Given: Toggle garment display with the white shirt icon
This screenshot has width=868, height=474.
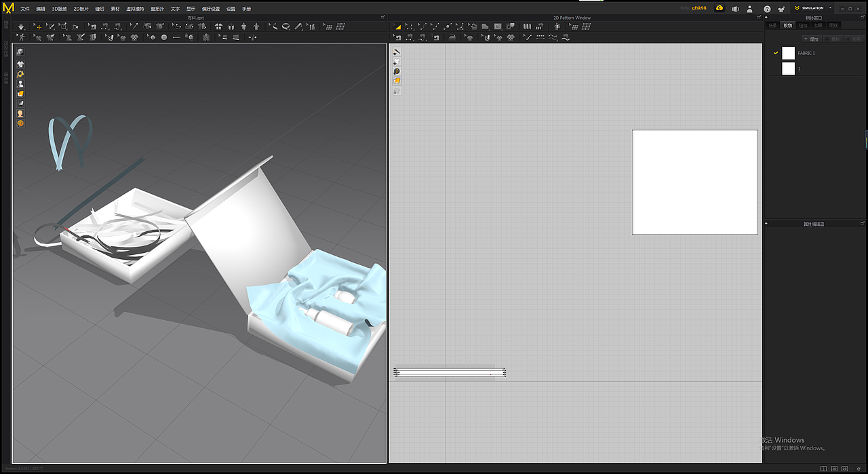Looking at the screenshot, I should [20, 64].
